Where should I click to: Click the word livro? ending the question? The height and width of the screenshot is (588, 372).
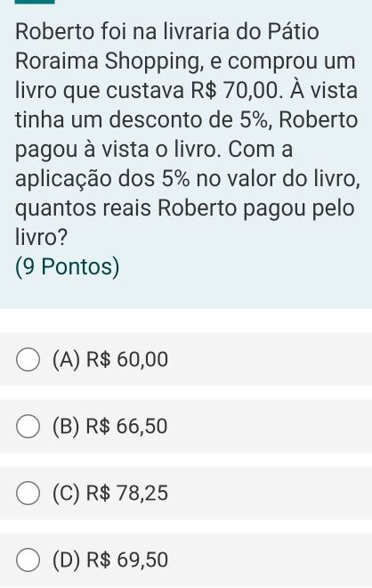coord(42,237)
